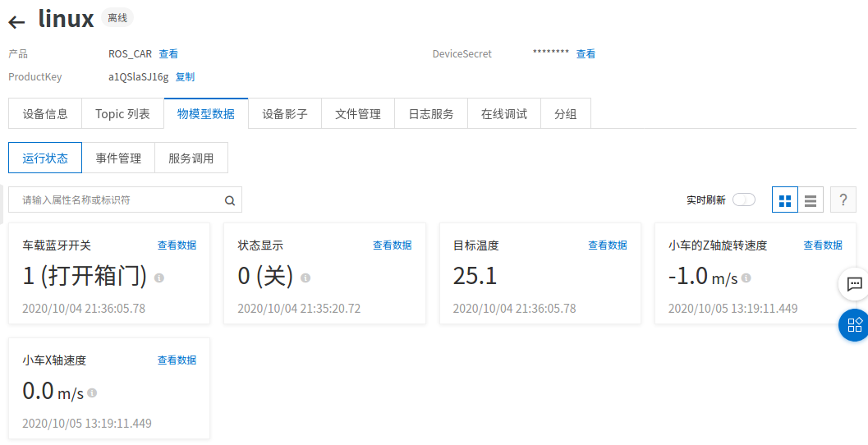Image resolution: width=868 pixels, height=445 pixels.
Task: Click the 1 (打开箱门) value
Action: (85, 276)
